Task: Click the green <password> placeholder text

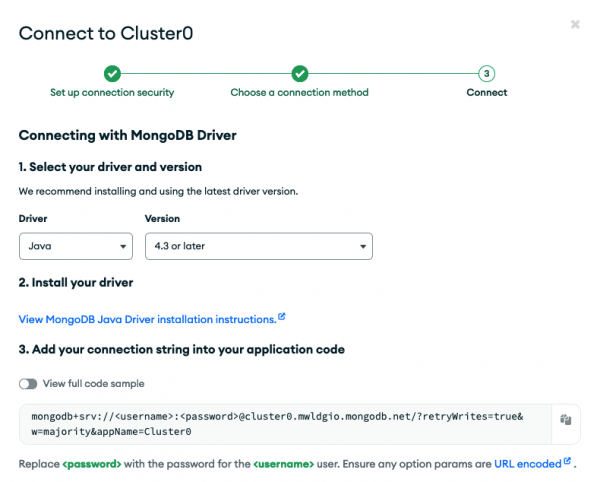Action: (91, 463)
